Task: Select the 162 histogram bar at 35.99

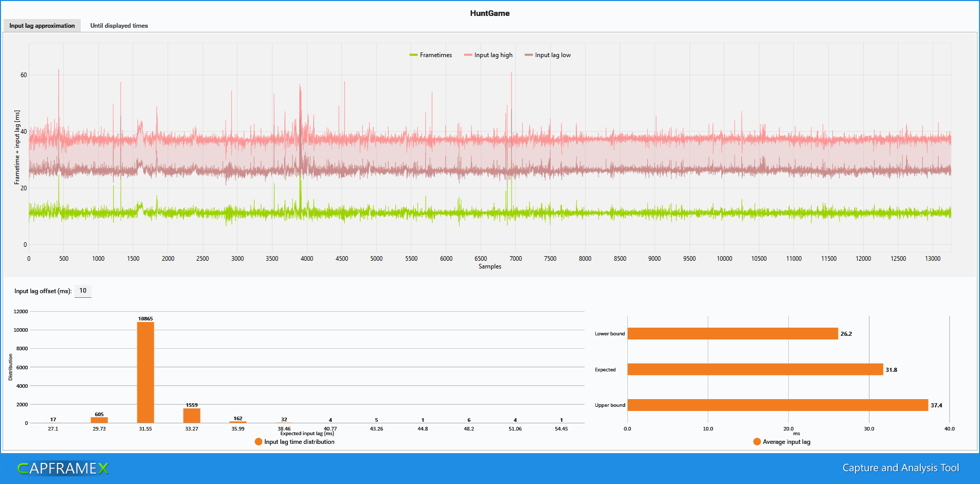Action: click(238, 422)
